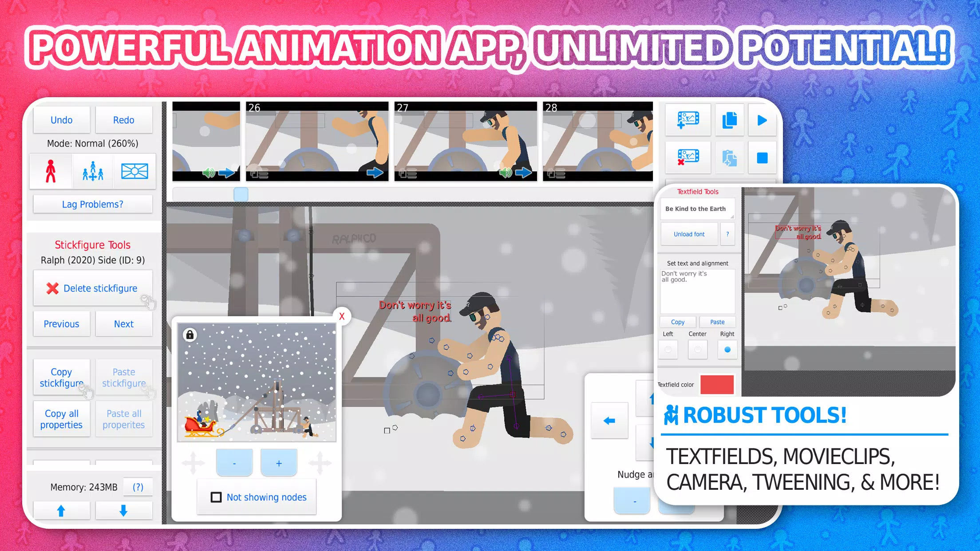Click the Redo button
This screenshot has width=980, height=551.
[123, 120]
